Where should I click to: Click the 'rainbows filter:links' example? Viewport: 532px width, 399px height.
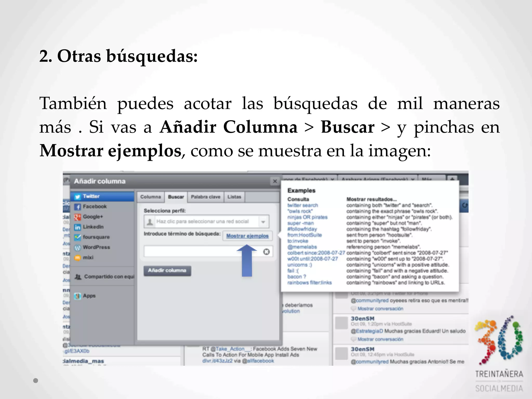[309, 283]
